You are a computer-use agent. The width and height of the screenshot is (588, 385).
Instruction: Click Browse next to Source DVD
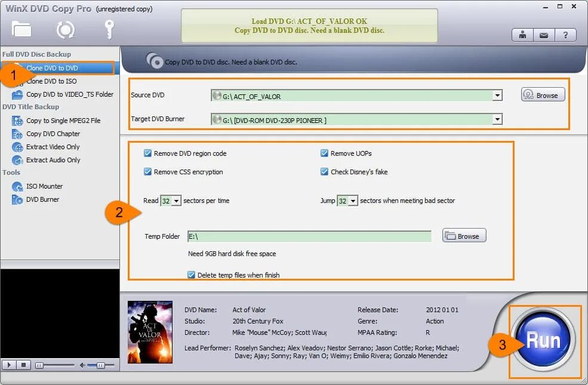[543, 96]
